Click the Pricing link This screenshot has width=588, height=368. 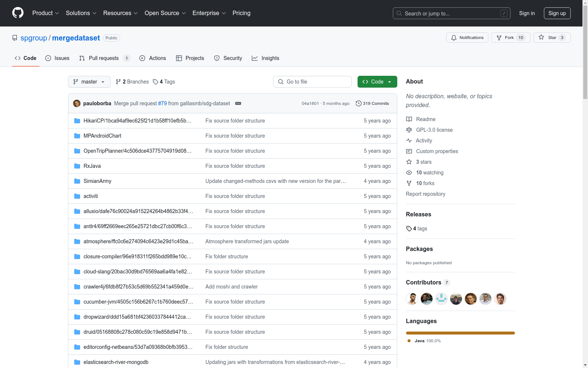tap(241, 13)
